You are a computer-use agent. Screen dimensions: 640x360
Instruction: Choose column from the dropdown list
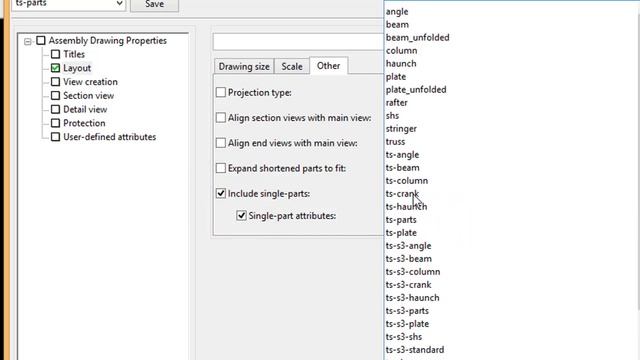[x=402, y=51]
